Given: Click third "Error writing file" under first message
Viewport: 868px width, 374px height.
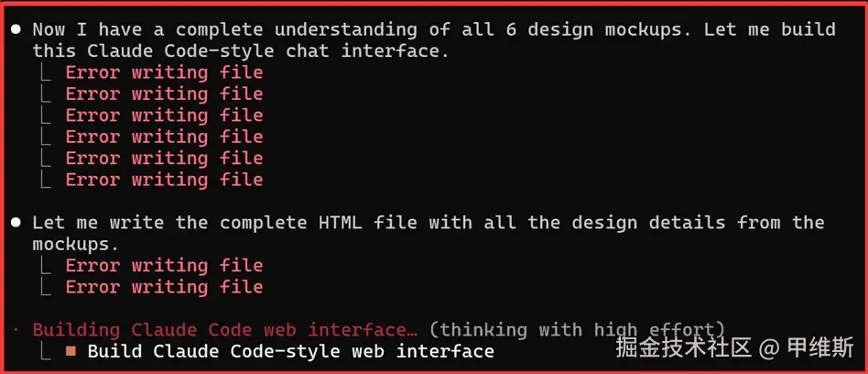Looking at the screenshot, I should pos(164,115).
